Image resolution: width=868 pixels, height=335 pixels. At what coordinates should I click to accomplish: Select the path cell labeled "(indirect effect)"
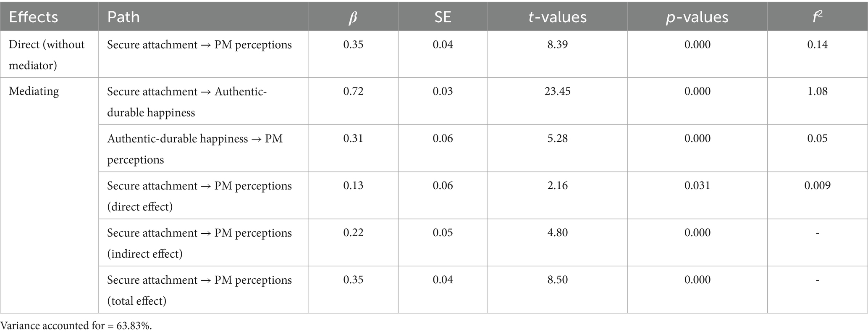199,243
